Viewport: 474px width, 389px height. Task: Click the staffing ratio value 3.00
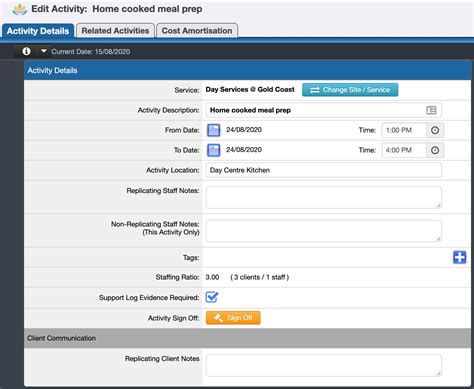[212, 277]
